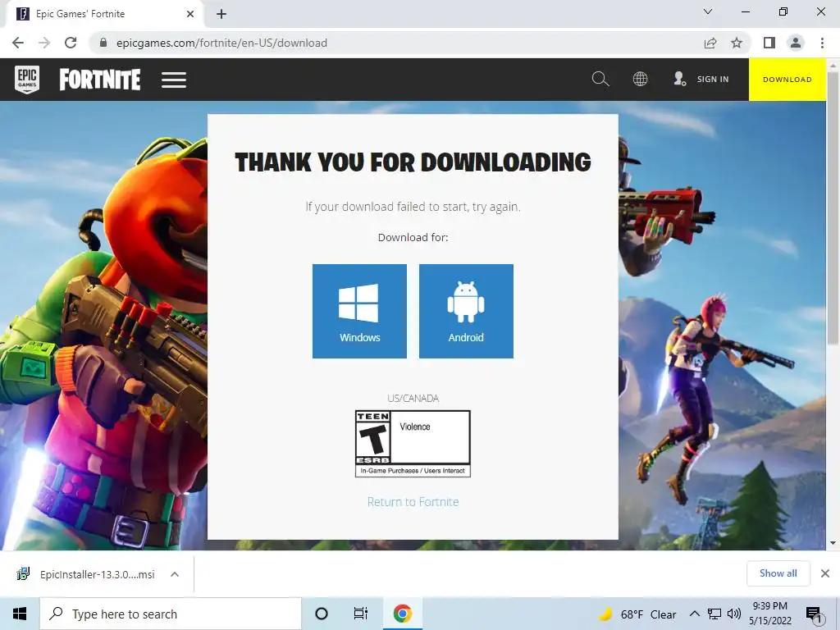
Task: Click the Fortnite logo
Action: [99, 80]
